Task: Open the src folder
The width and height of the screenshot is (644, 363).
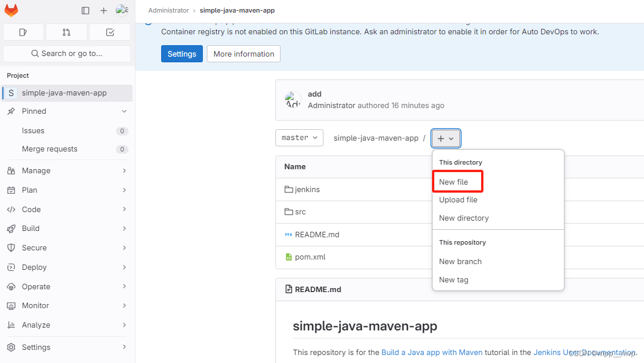Action: [300, 212]
